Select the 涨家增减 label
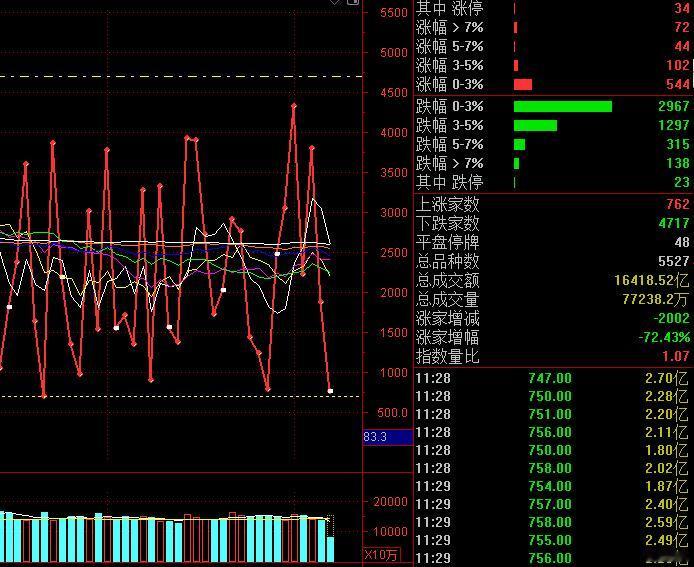 447,318
